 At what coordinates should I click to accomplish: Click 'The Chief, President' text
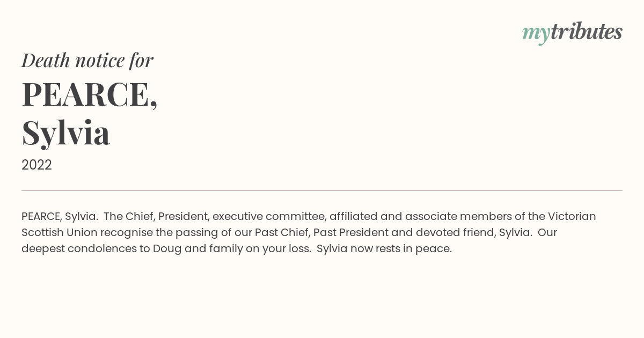pyautogui.click(x=156, y=216)
